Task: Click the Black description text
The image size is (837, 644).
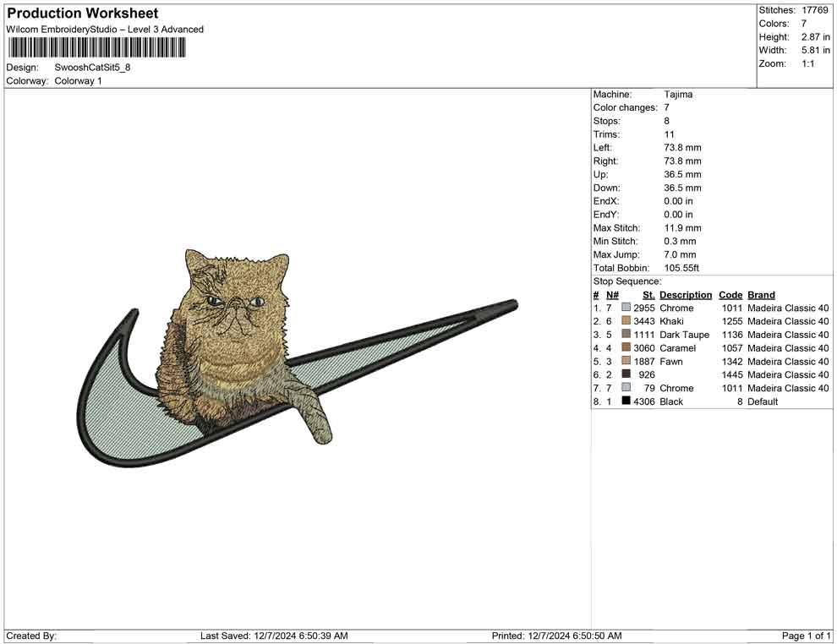Action: click(x=671, y=401)
